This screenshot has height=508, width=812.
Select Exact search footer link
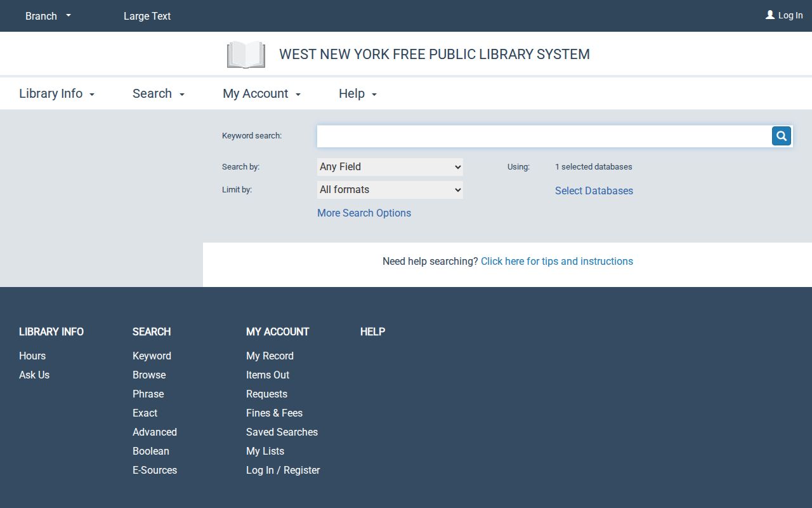tap(145, 413)
